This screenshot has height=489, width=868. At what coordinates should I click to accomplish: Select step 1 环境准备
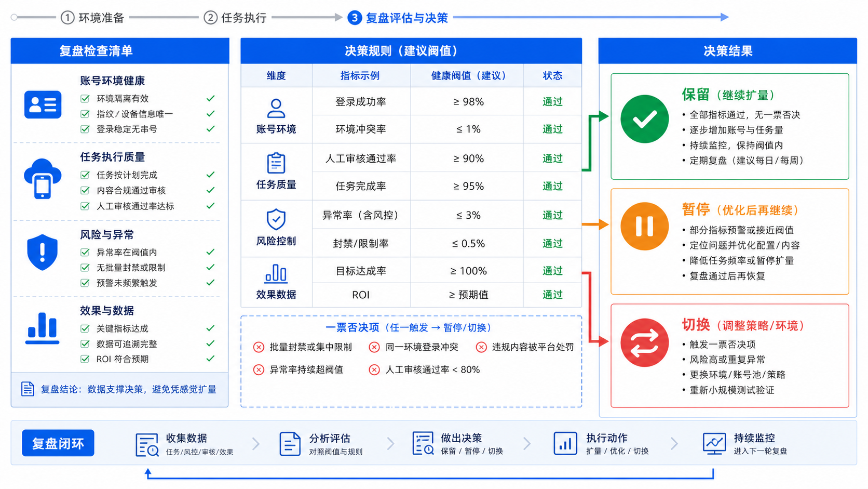[92, 18]
